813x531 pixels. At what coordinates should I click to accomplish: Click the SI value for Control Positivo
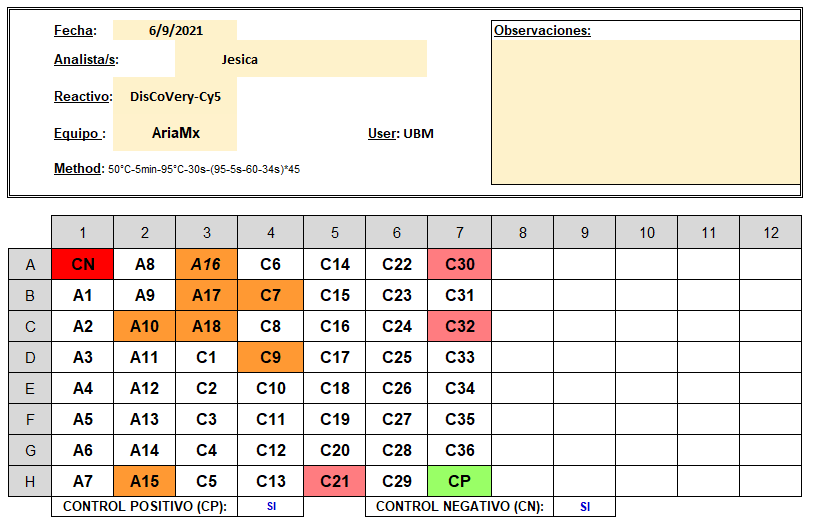pos(271,507)
